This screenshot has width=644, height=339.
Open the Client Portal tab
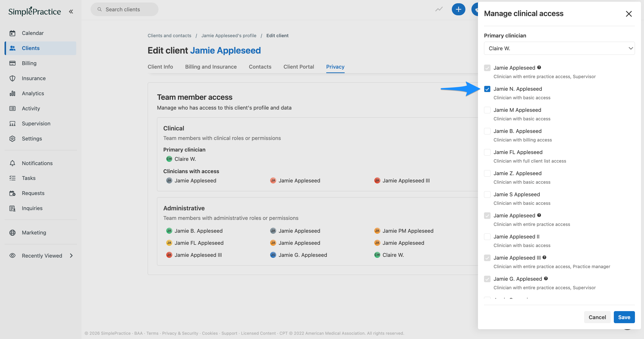(299, 67)
